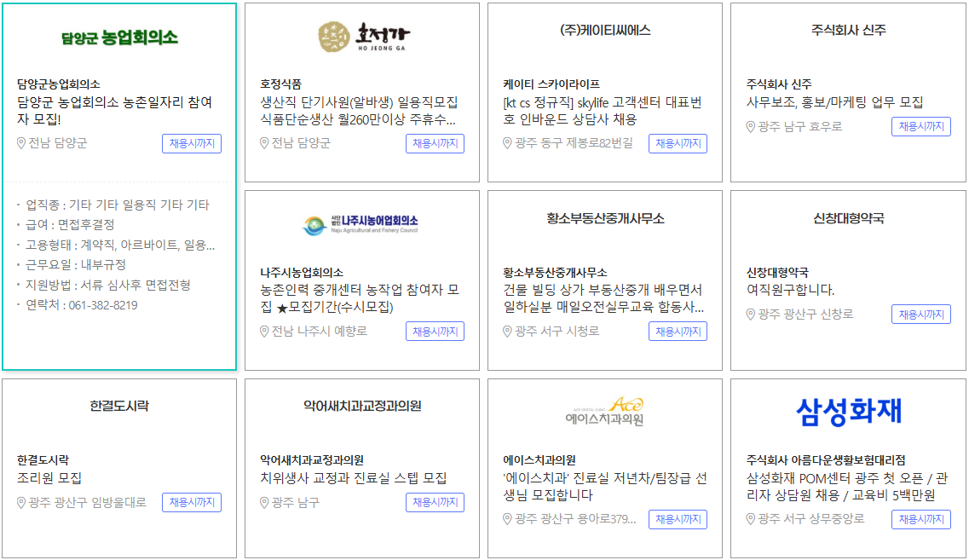The image size is (969, 560).
Task: Click 채용시까지 button in 한결도시락 card
Action: (192, 503)
